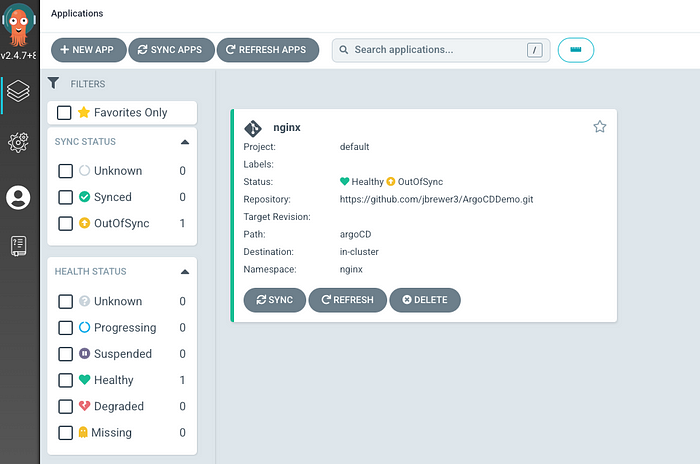Collapse the Health Status filter section
700x464 pixels.
(x=185, y=272)
